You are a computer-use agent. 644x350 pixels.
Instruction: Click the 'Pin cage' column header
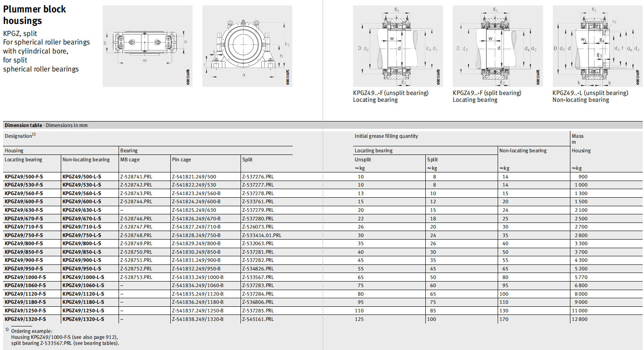click(x=181, y=160)
